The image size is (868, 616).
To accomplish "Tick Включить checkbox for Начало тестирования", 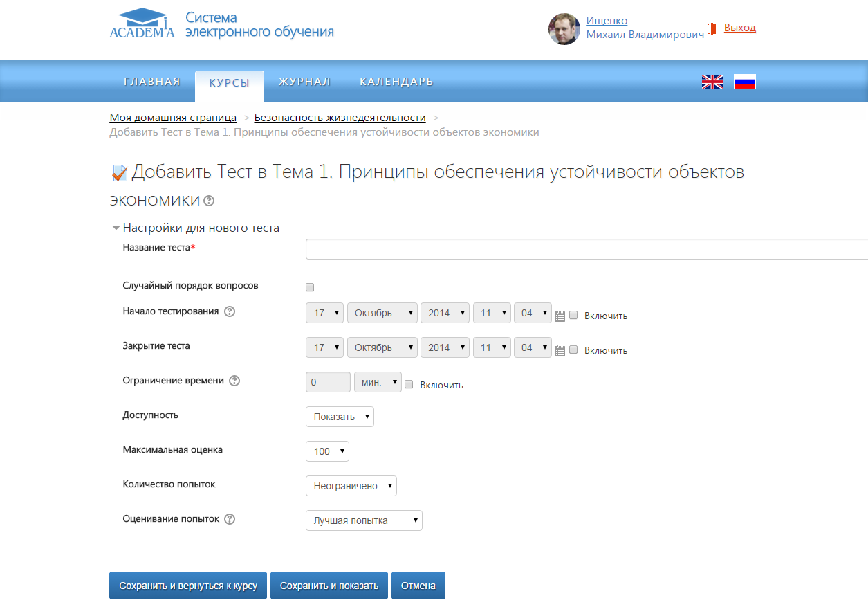I will click(x=573, y=315).
